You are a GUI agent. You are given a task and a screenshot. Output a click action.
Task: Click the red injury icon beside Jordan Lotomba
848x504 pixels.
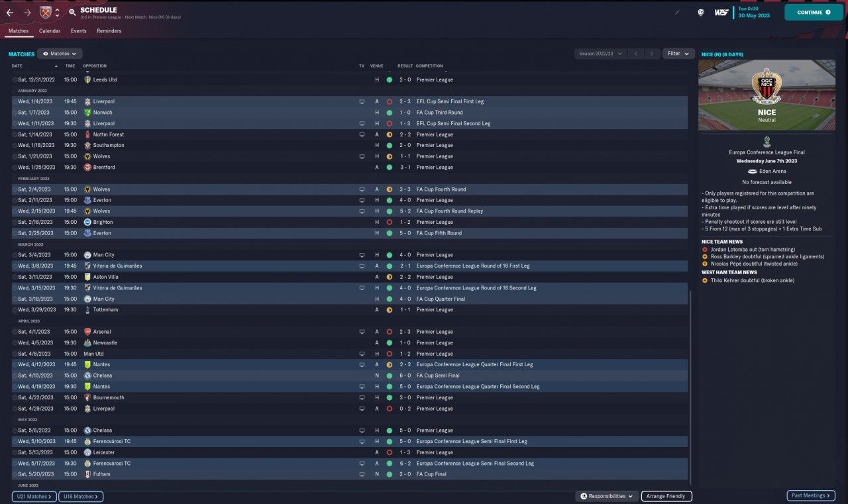point(705,249)
